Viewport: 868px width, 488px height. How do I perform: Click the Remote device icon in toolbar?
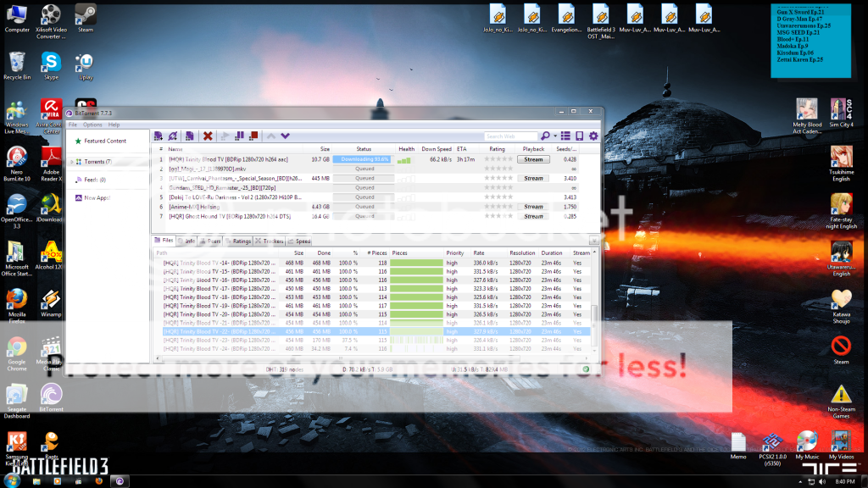580,136
